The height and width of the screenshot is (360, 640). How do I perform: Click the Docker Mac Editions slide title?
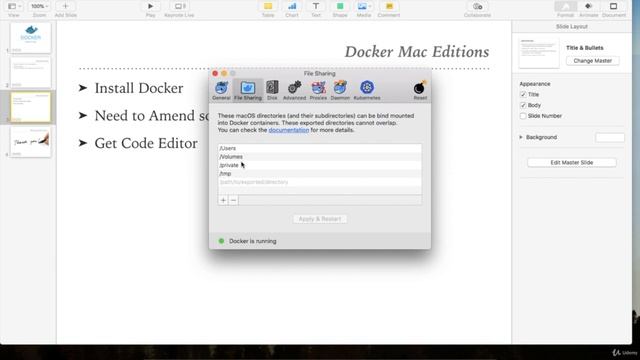tap(417, 52)
